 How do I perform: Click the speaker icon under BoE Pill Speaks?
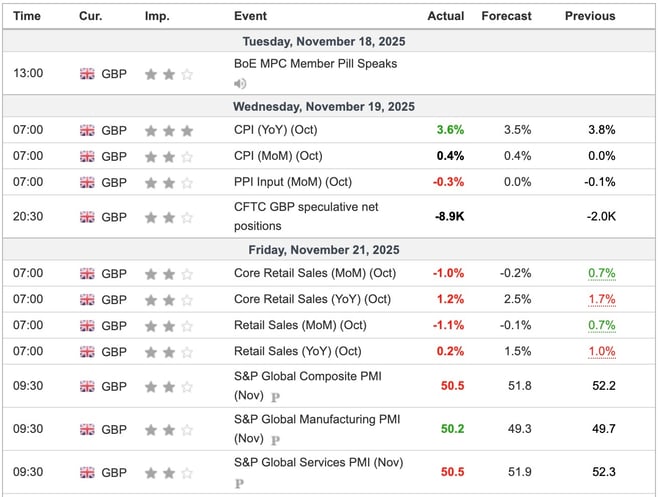tap(240, 83)
